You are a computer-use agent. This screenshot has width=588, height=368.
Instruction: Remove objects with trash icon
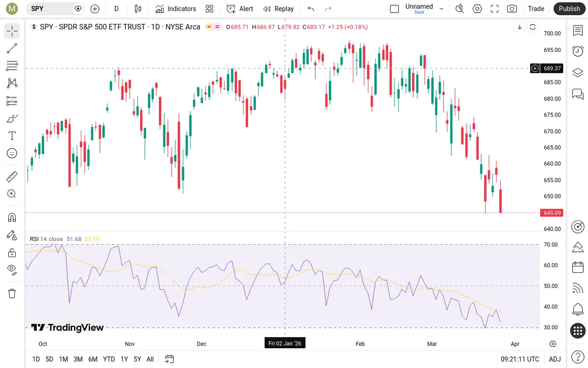coord(12,293)
